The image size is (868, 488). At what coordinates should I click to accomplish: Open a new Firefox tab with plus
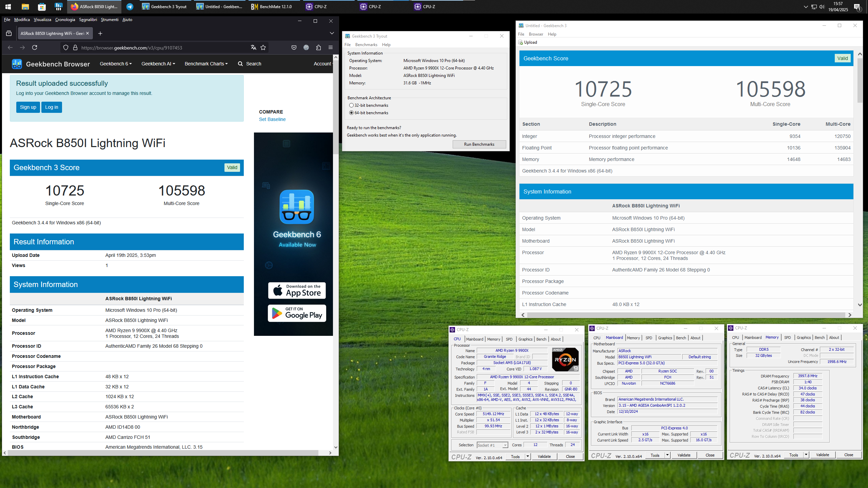(100, 33)
